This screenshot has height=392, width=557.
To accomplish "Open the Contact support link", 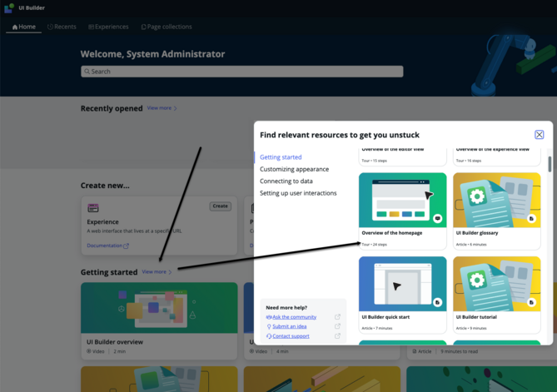I will pos(291,336).
